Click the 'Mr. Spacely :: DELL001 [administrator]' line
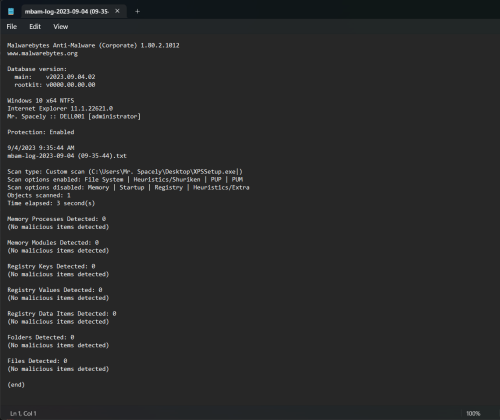The height and width of the screenshot is (420, 500). point(74,117)
